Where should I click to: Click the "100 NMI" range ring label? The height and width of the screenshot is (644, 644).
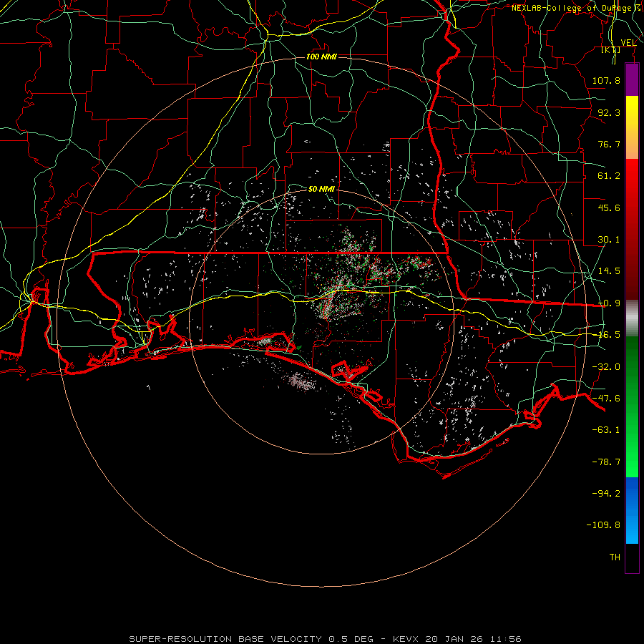pyautogui.click(x=321, y=57)
